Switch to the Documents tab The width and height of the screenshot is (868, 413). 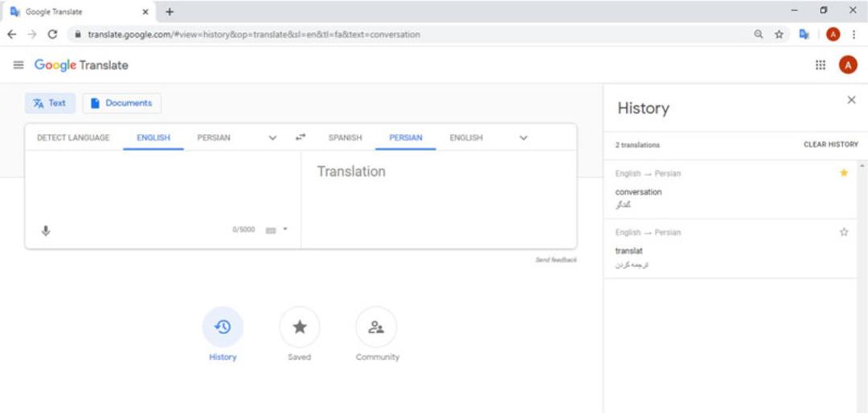pyautogui.click(x=122, y=103)
